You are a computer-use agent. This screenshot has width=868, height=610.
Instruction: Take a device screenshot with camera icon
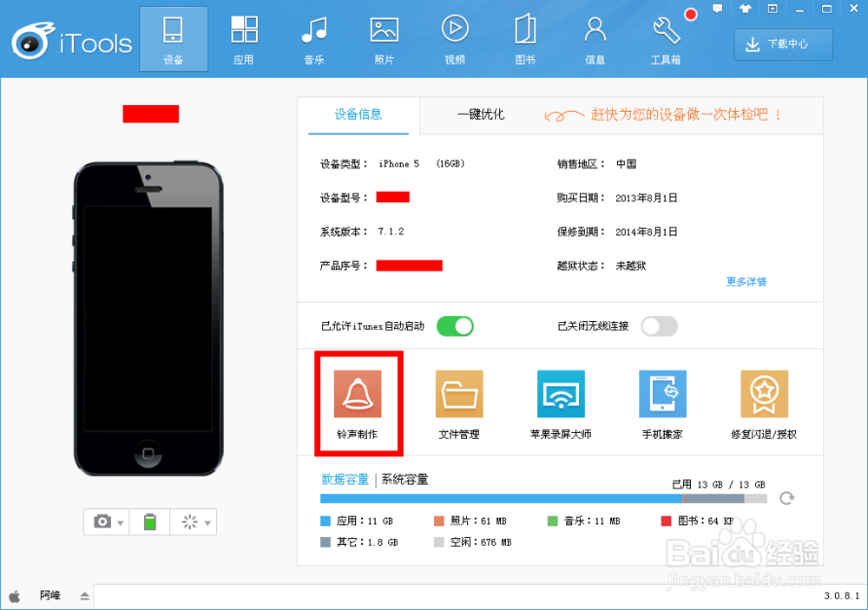102,521
